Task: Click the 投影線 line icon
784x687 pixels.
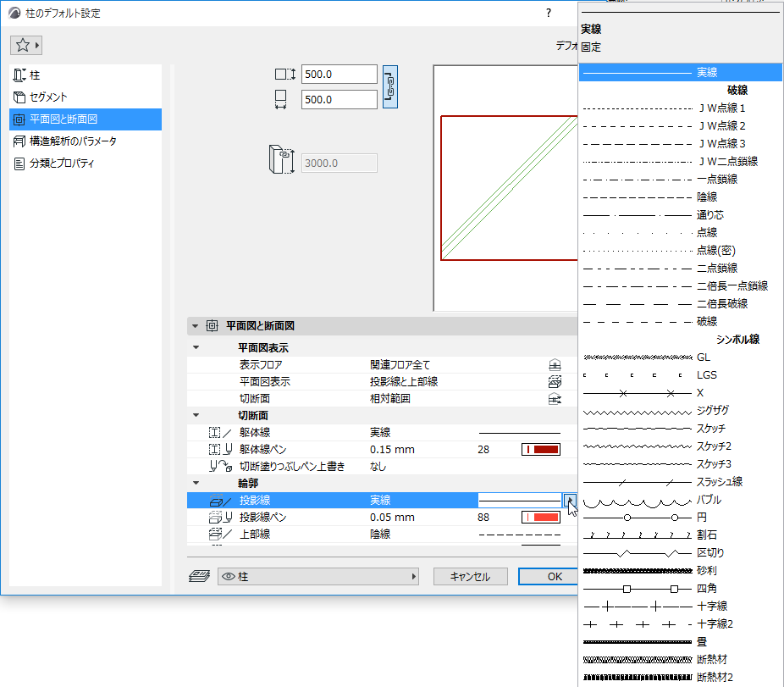Action: [220, 501]
